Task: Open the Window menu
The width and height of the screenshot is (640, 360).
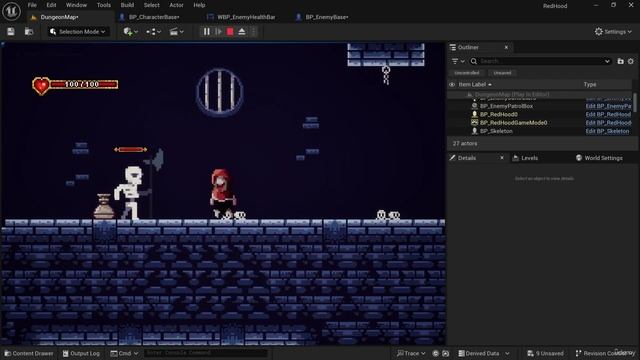Action: tap(76, 5)
